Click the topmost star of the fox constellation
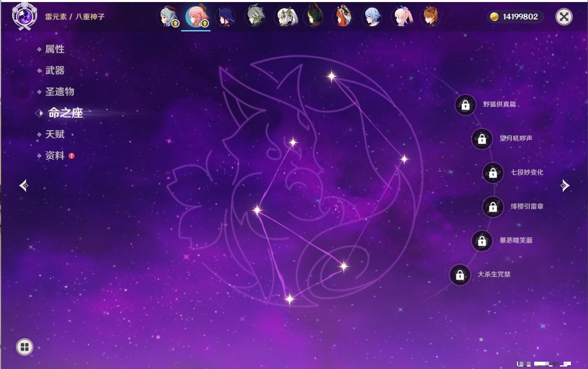The height and width of the screenshot is (369, 588). pyautogui.click(x=331, y=76)
